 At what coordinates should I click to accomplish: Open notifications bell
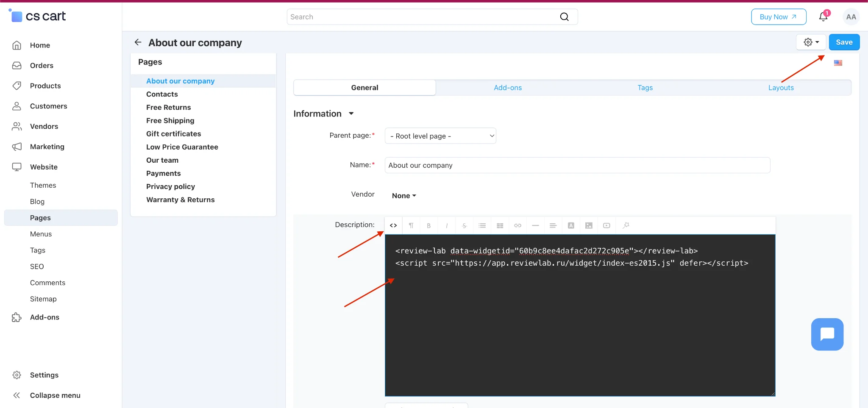(823, 17)
